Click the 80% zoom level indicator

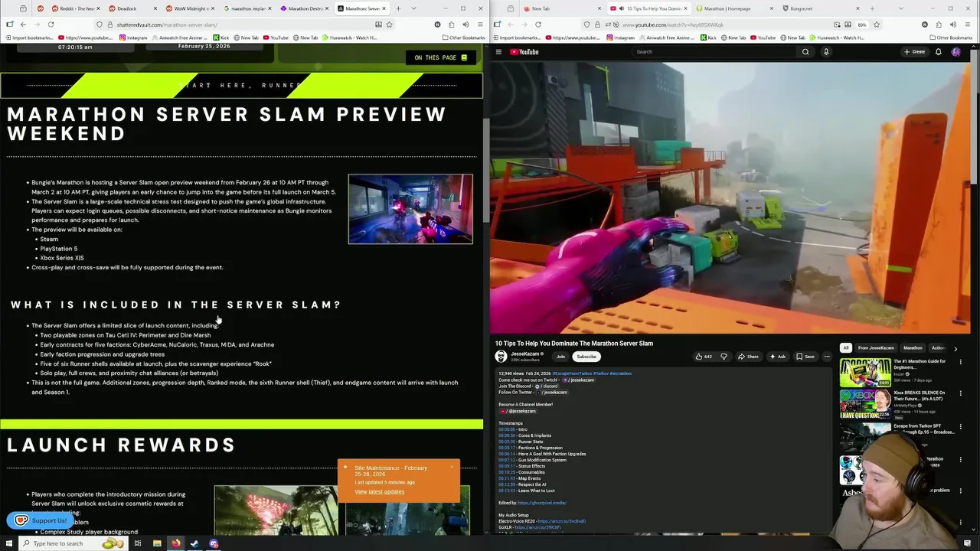pyautogui.click(x=861, y=24)
